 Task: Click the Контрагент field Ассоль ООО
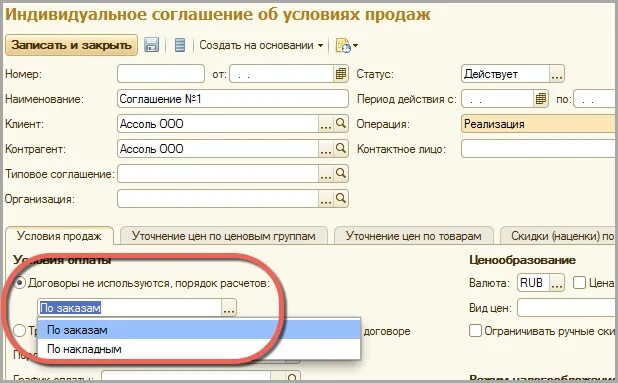(218, 149)
